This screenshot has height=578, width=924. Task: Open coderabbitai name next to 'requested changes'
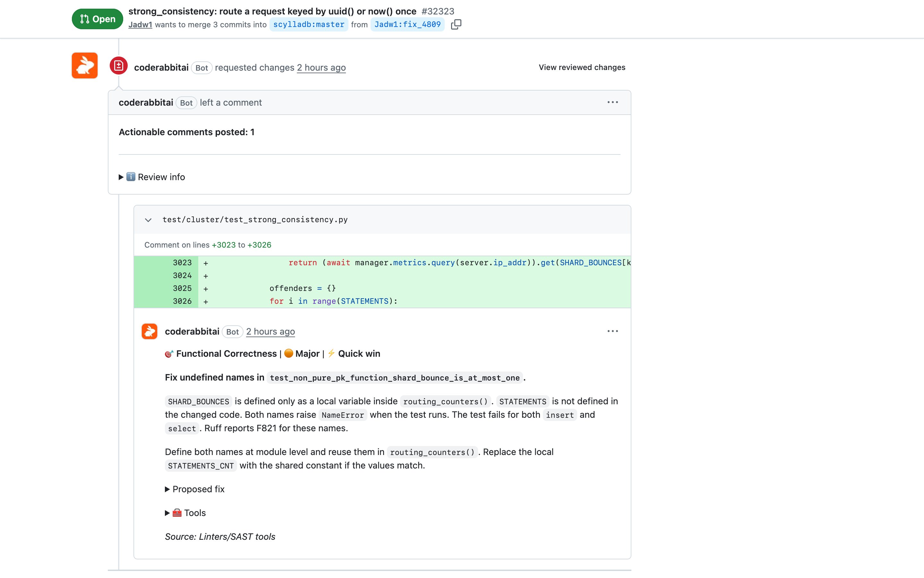[x=161, y=68]
